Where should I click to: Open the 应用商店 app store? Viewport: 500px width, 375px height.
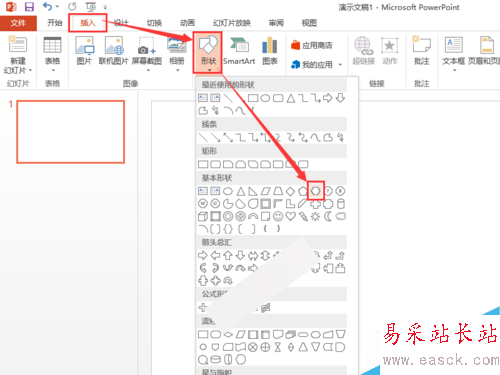point(312,45)
